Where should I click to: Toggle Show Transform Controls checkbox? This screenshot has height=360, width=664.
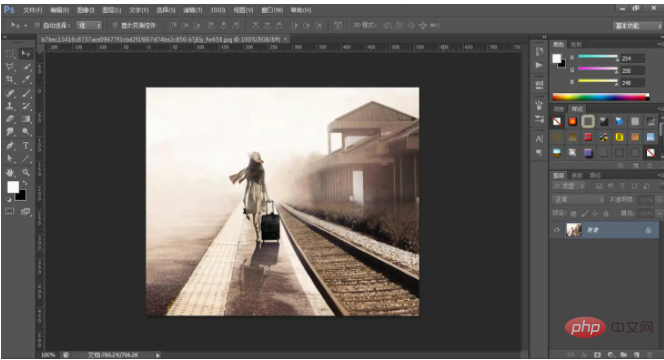pyautogui.click(x=115, y=25)
